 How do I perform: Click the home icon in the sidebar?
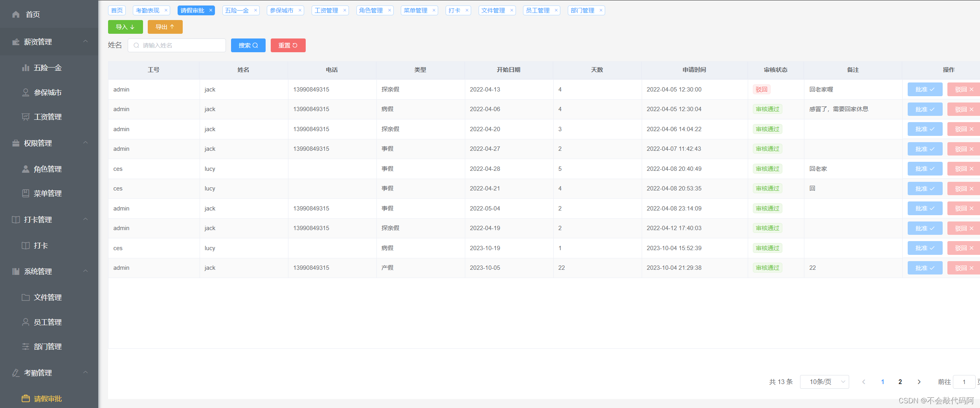click(x=16, y=15)
